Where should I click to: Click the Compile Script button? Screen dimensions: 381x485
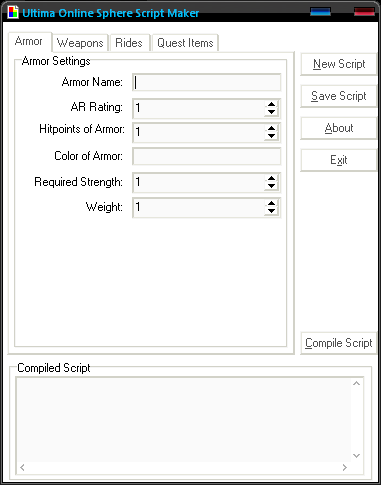click(339, 343)
